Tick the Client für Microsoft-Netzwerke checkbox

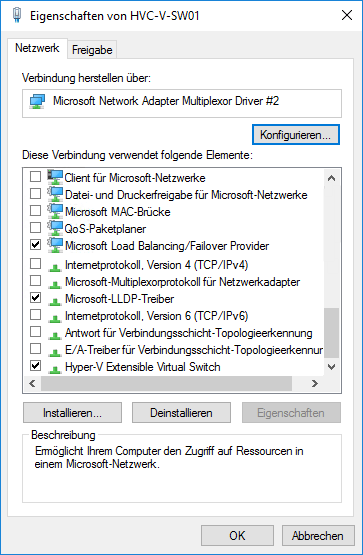pyautogui.click(x=35, y=176)
